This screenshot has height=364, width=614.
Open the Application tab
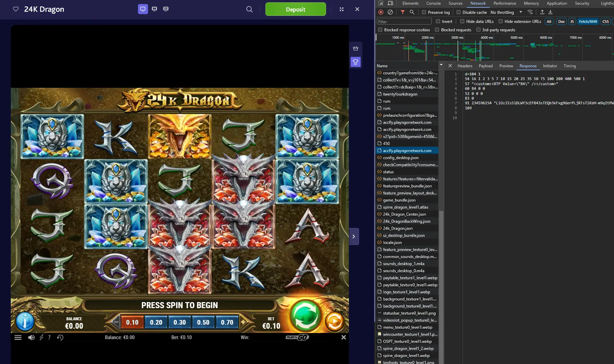(557, 3)
